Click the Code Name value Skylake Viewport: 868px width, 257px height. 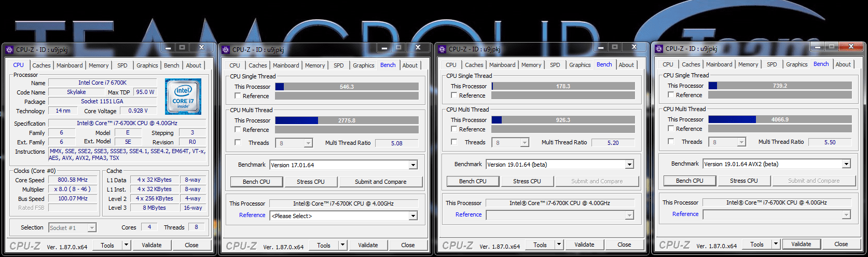76,92
